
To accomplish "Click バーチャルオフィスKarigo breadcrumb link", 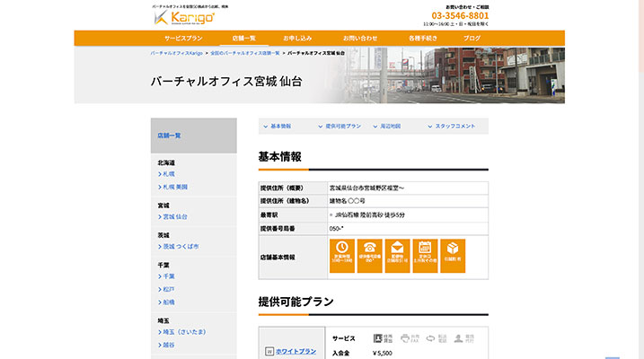I will click(177, 53).
